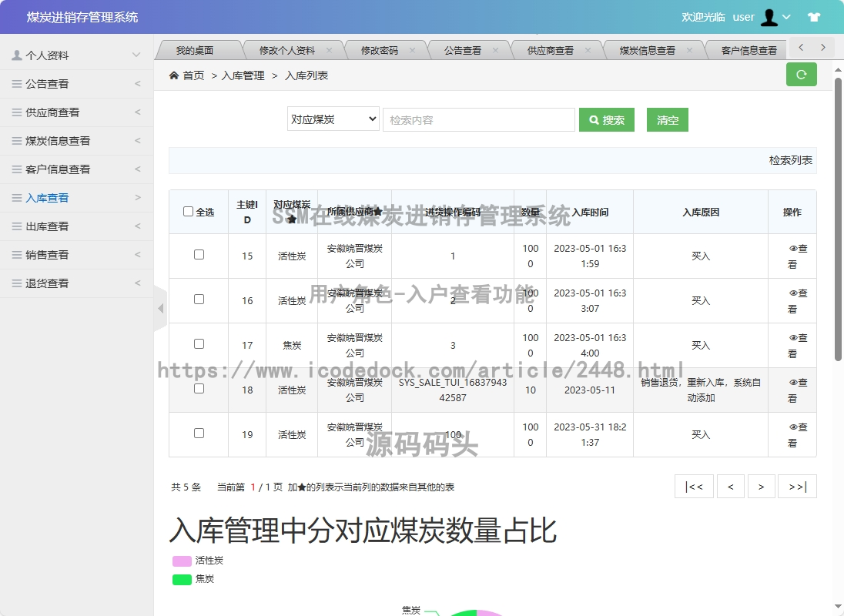Open the 退货查看 sidebar menu item
Viewport: 844px width, 616px height.
[x=76, y=283]
